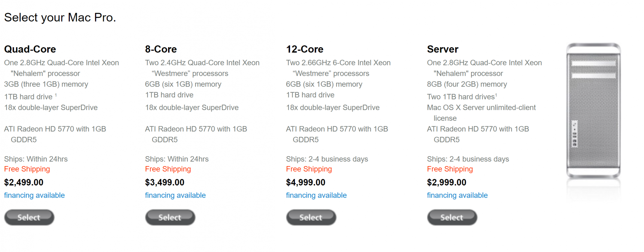Screen dimensions: 644x252
Task: Click the Select your Mac Pro title
Action: point(60,18)
